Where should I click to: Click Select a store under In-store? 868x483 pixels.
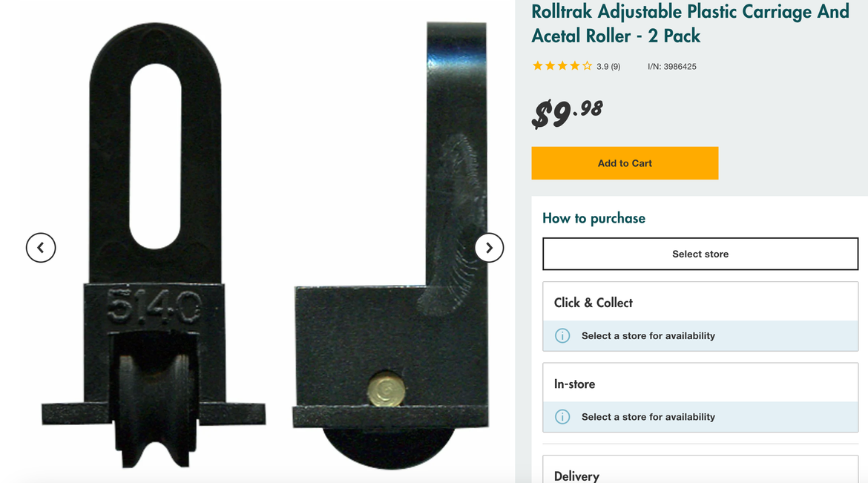pos(648,416)
